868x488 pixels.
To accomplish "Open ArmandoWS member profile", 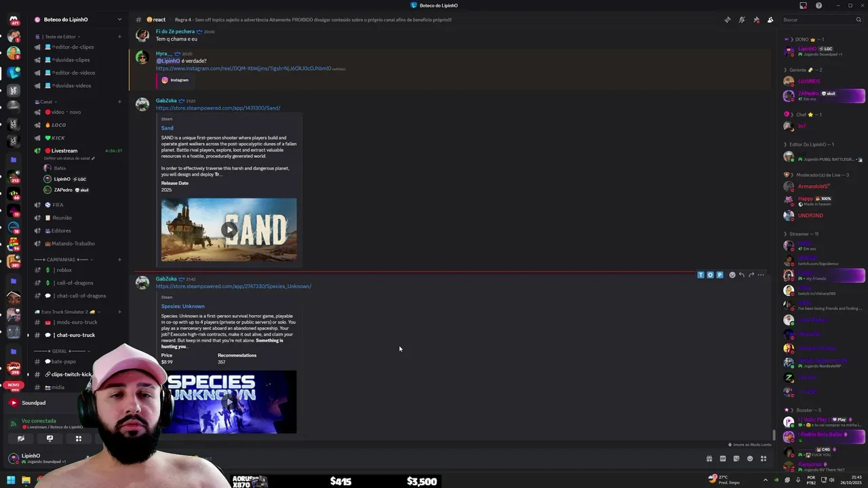I will [x=813, y=186].
